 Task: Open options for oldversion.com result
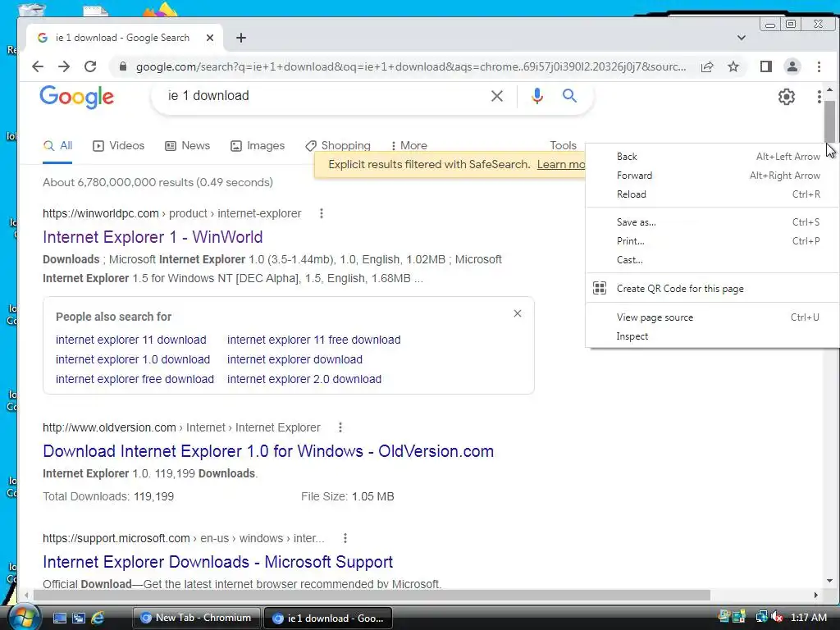pyautogui.click(x=340, y=427)
